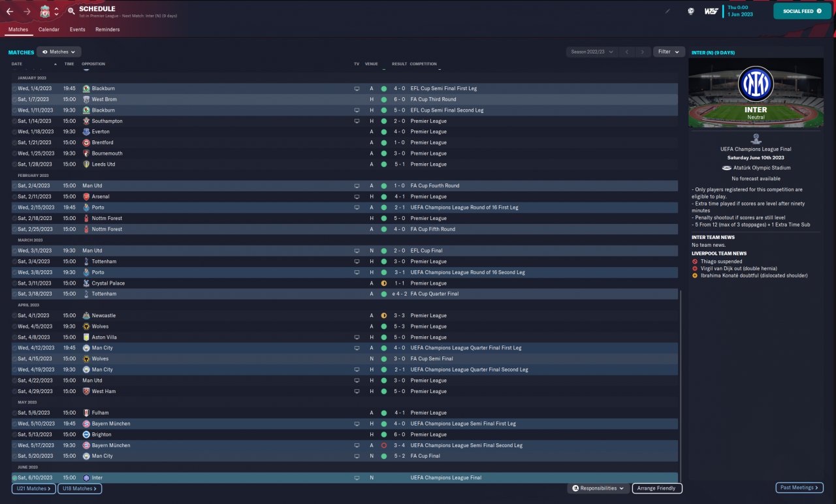Open the Matches view dropdown
This screenshot has width=836, height=504.
(59, 52)
